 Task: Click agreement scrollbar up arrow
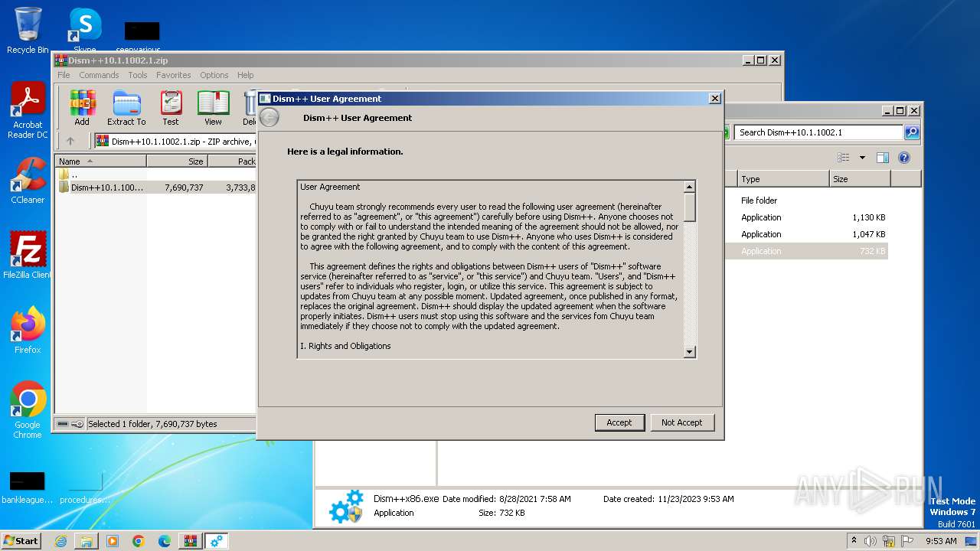[x=689, y=187]
